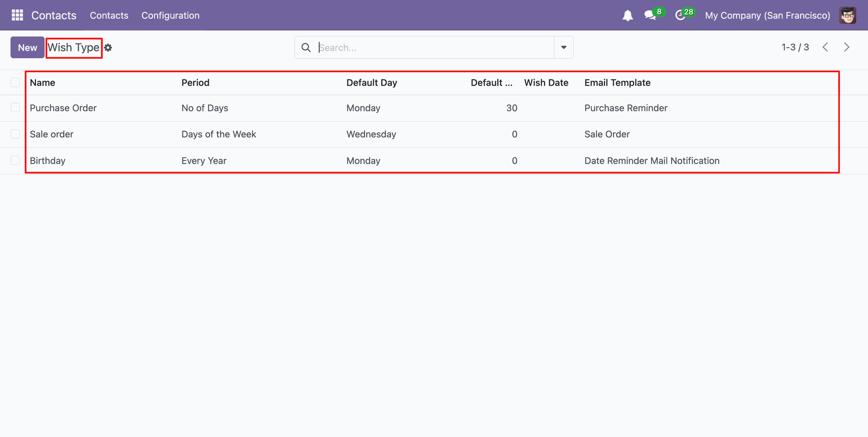Open the Configuration menu
The height and width of the screenshot is (437, 868).
[x=170, y=15]
